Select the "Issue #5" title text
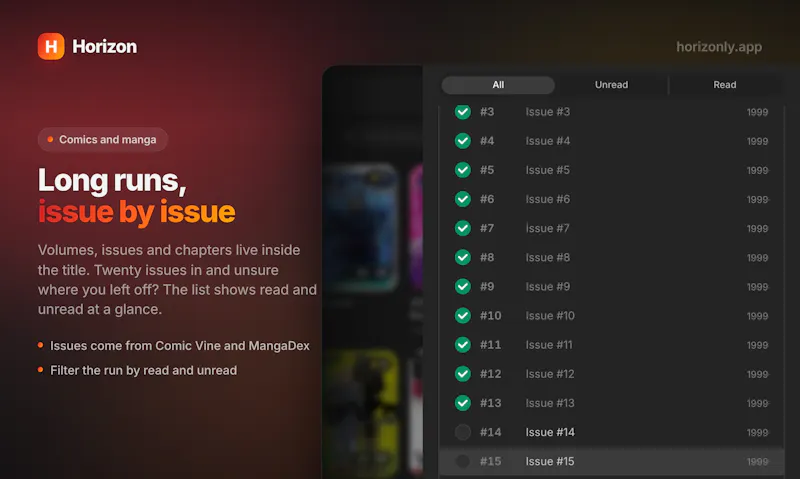The width and height of the screenshot is (800, 479). [547, 170]
